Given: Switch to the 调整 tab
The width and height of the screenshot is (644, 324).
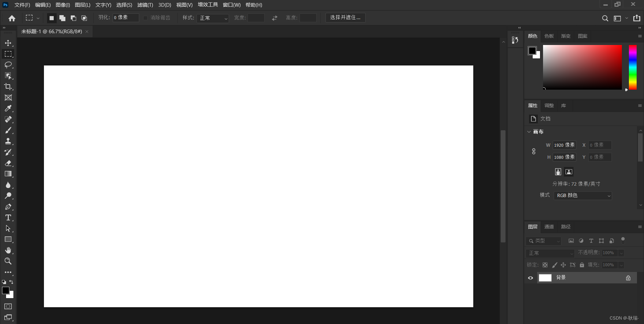Looking at the screenshot, I should click(x=549, y=105).
